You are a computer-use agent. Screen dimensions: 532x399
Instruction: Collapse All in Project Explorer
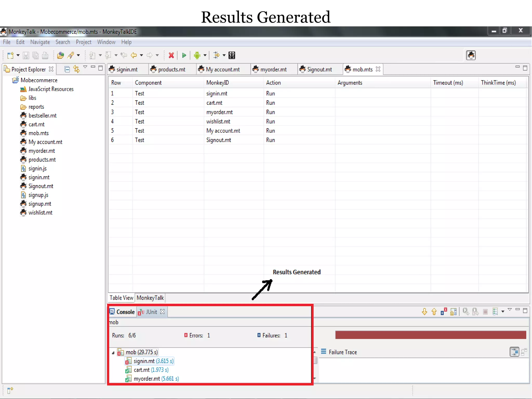pyautogui.click(x=67, y=69)
